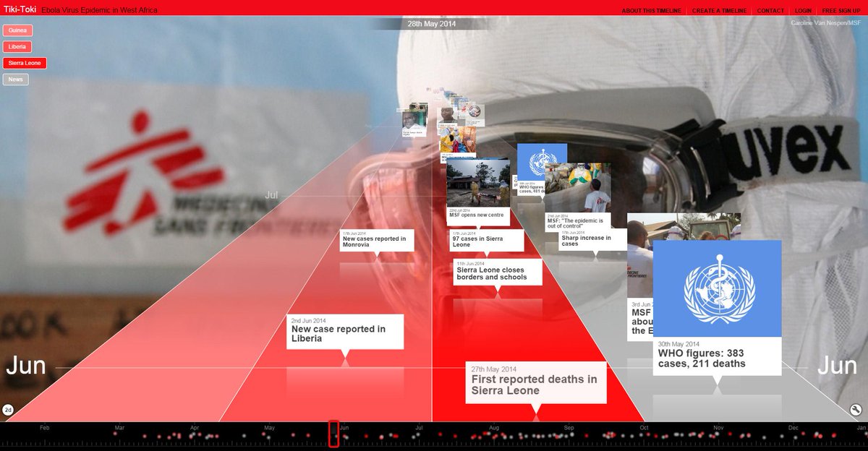Jump to May on the timeline bar
Viewport: 868px width, 451px height.
coord(269,428)
